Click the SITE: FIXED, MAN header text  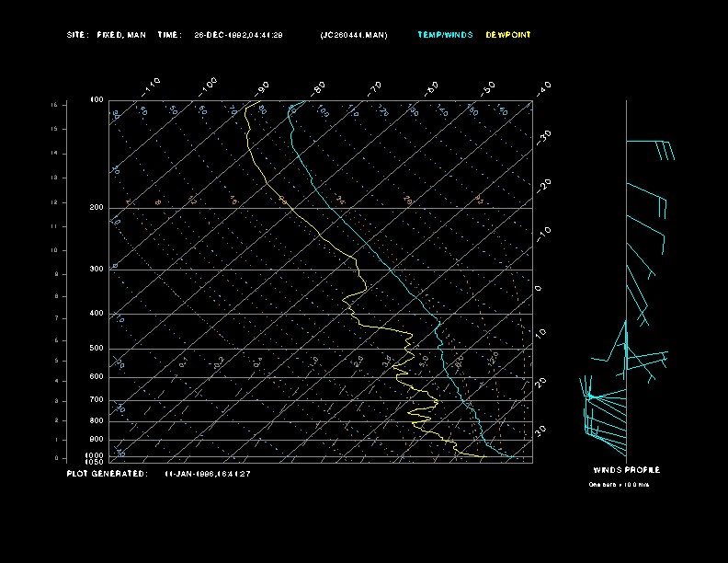click(107, 35)
